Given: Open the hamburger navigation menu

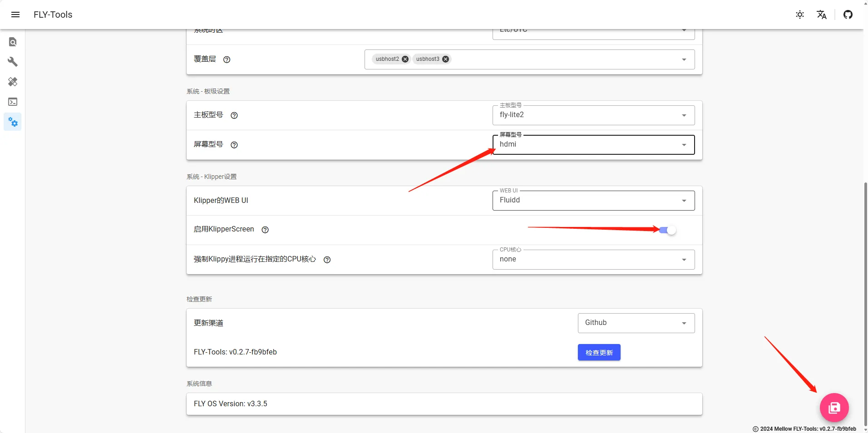Looking at the screenshot, I should coord(15,15).
